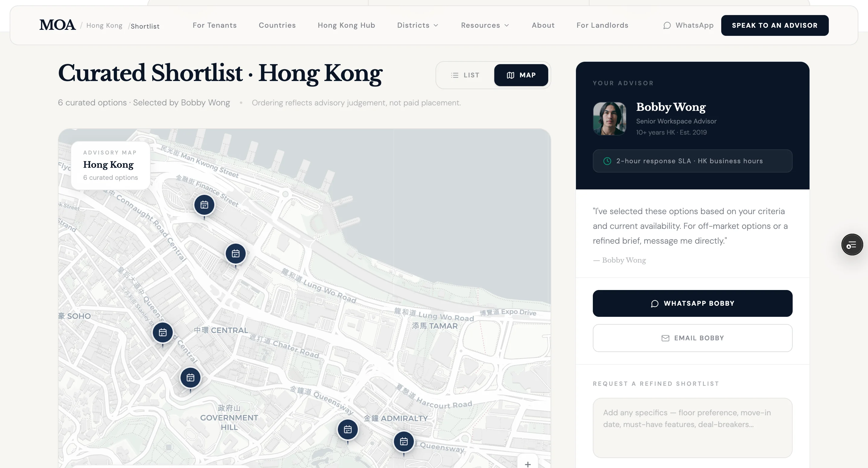
Task: Switch to MAP view
Action: point(521,75)
